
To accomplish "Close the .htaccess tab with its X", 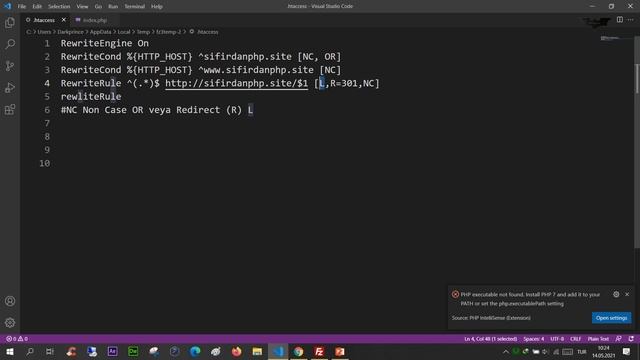I will 64,20.
